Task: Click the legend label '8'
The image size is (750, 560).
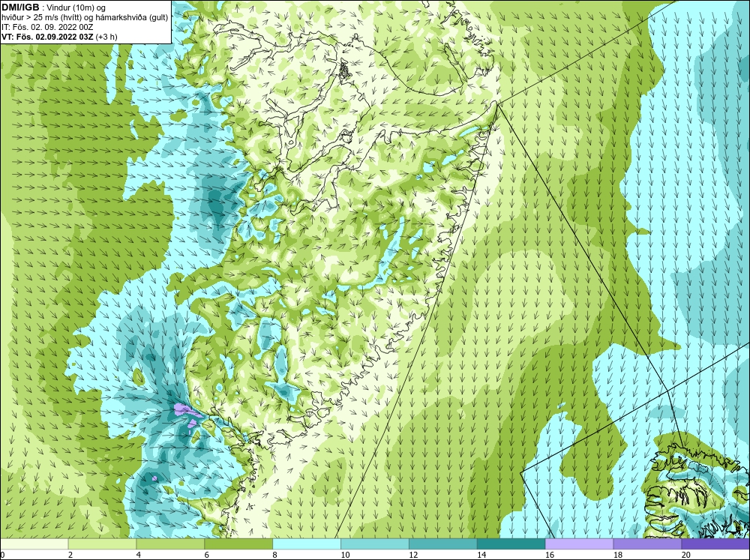Action: coord(275,555)
